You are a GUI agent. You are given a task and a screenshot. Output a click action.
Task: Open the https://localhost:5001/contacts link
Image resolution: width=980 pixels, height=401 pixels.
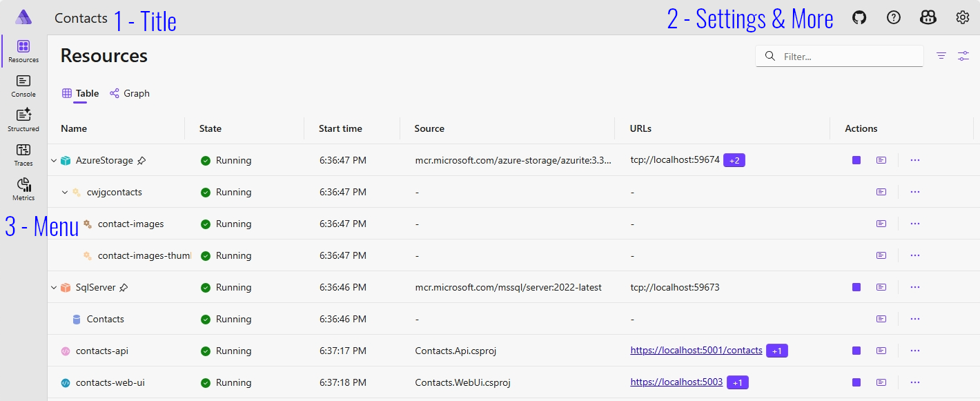696,351
